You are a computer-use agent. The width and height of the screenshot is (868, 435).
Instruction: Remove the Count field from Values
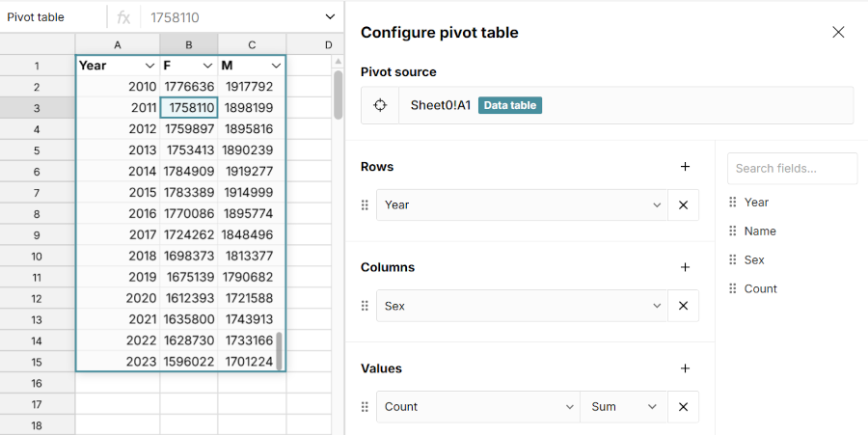click(683, 407)
